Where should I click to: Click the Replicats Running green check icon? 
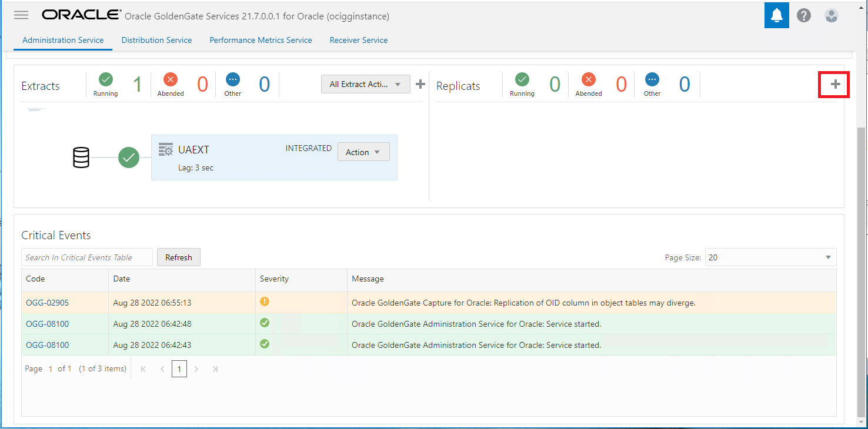522,79
